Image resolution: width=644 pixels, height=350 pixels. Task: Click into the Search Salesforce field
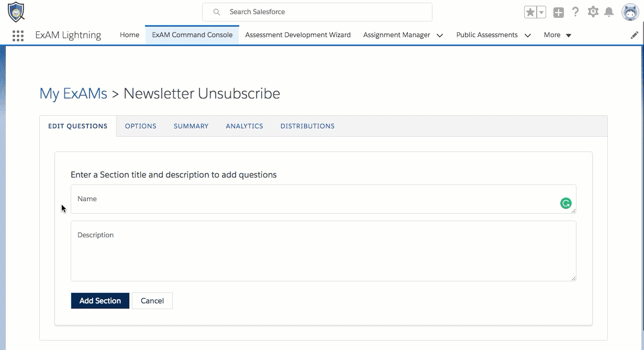point(317,12)
